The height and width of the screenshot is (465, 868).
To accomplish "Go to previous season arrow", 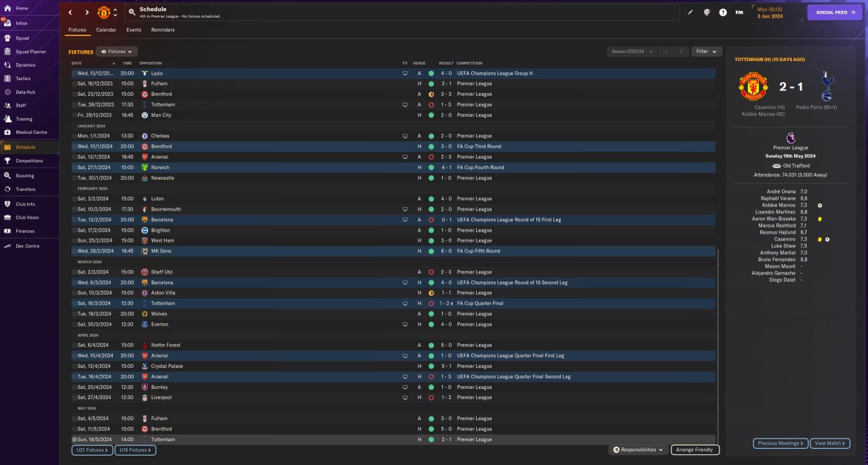I will coord(666,52).
